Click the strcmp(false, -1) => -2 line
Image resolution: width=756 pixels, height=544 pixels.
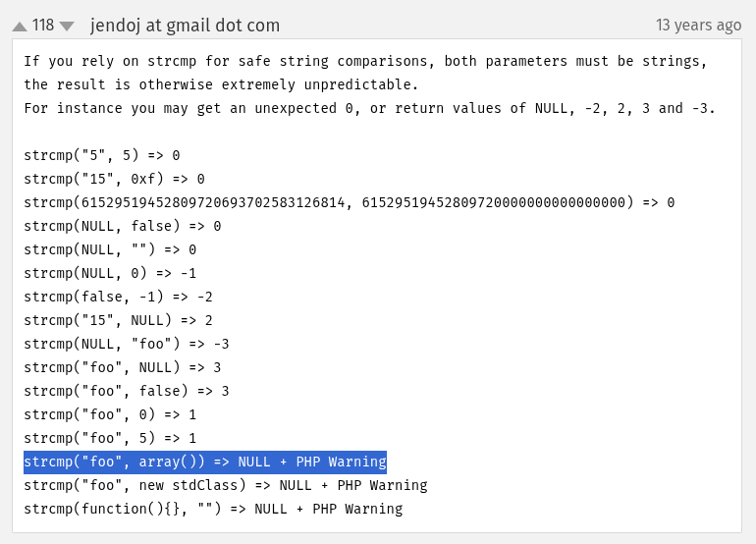click(119, 297)
